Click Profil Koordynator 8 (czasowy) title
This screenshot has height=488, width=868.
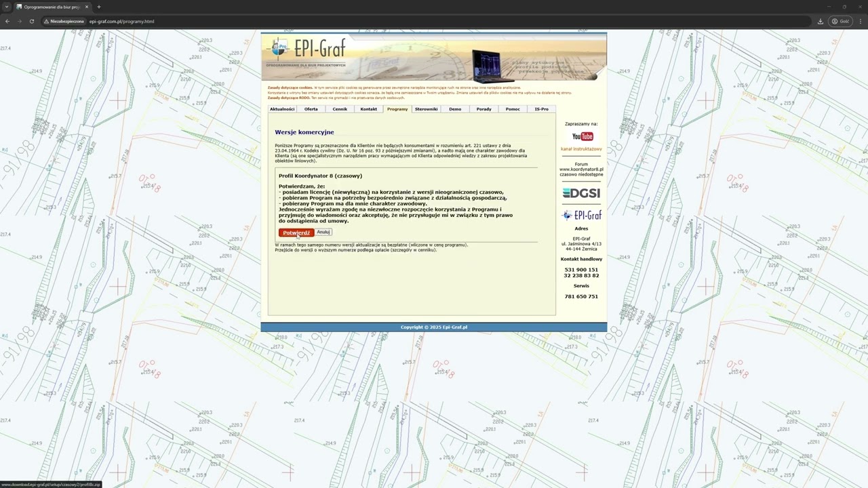click(320, 176)
